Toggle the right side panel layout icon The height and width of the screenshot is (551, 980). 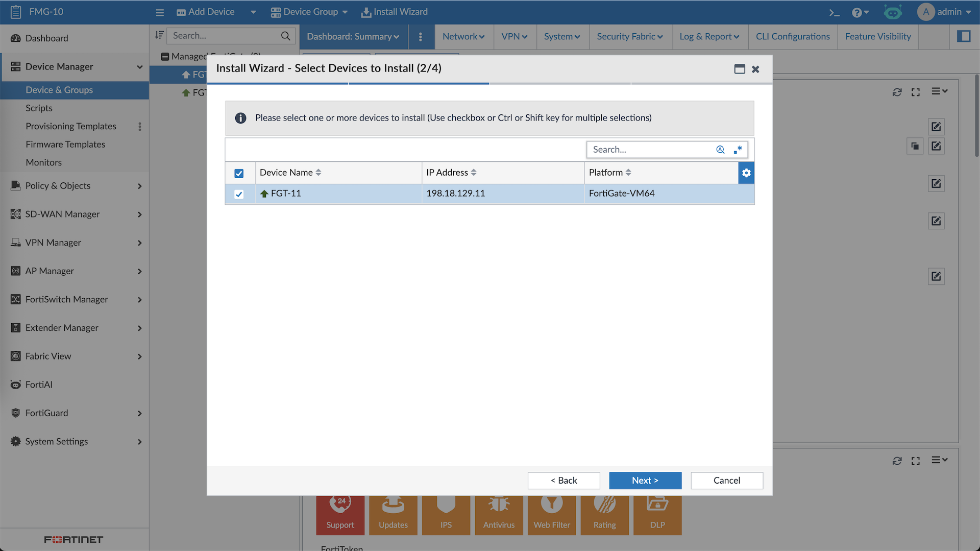point(964,36)
